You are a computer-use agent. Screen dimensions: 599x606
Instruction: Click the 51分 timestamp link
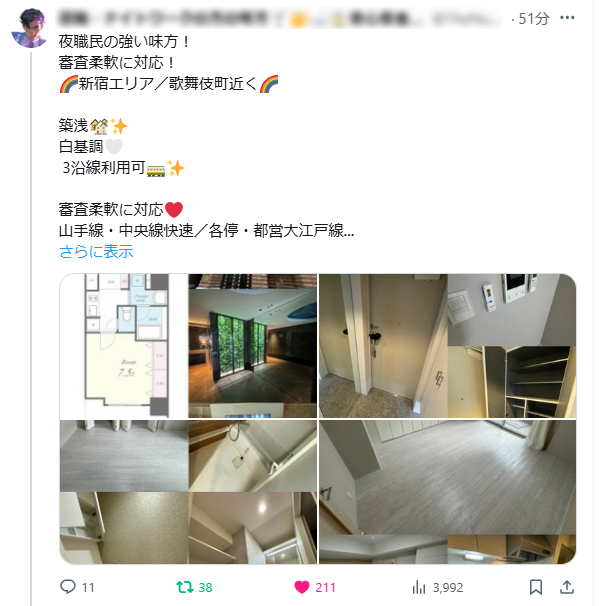click(534, 19)
